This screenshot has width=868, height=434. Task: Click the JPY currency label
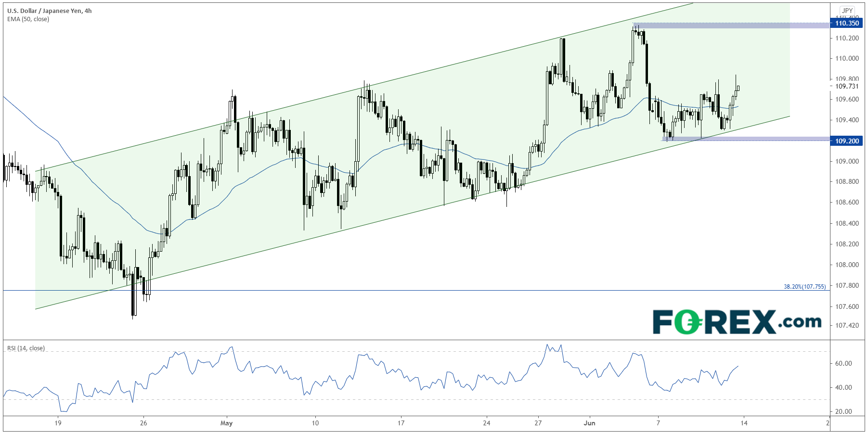pyautogui.click(x=847, y=11)
